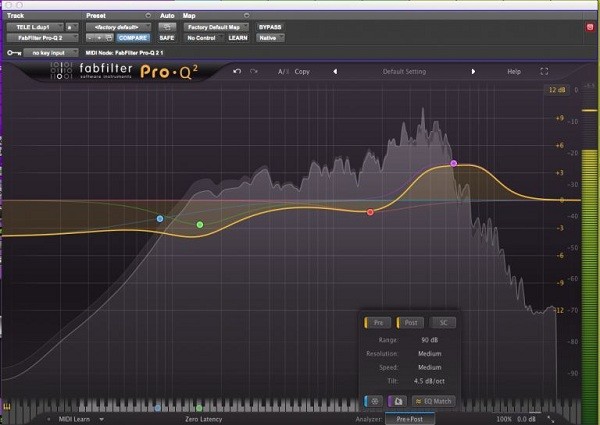This screenshot has height=425, width=600.
Task: Open the Default Setting preset menu
Action: (x=404, y=72)
